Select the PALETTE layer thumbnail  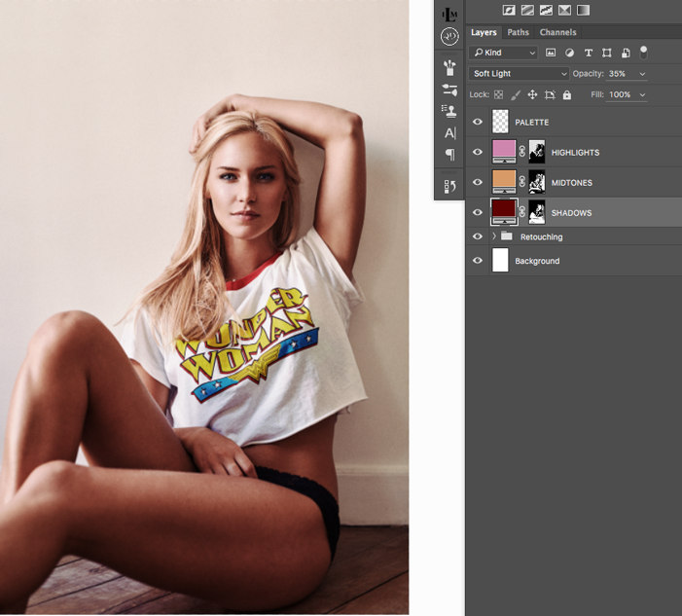500,122
